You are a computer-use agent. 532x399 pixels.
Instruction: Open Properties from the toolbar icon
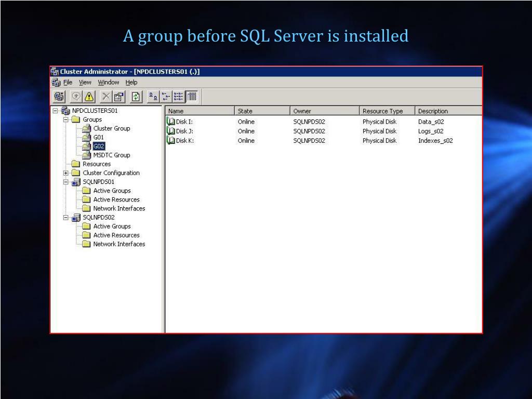(x=119, y=97)
